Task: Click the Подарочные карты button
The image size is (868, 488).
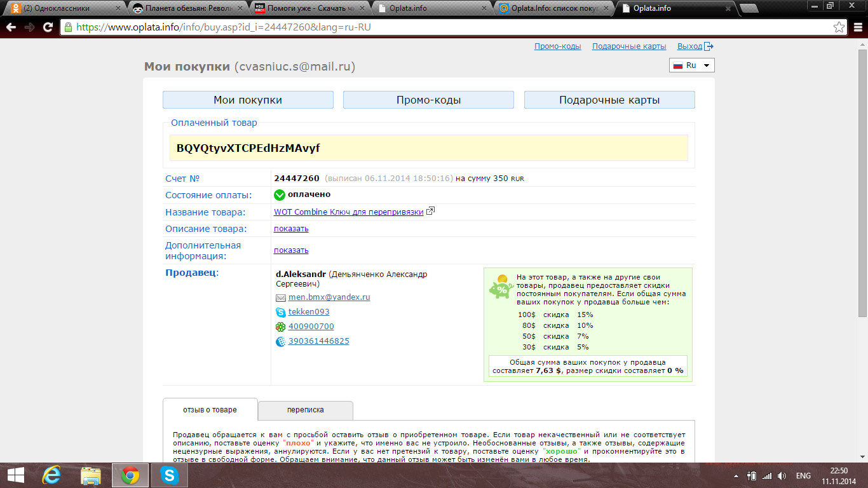Action: [x=609, y=100]
